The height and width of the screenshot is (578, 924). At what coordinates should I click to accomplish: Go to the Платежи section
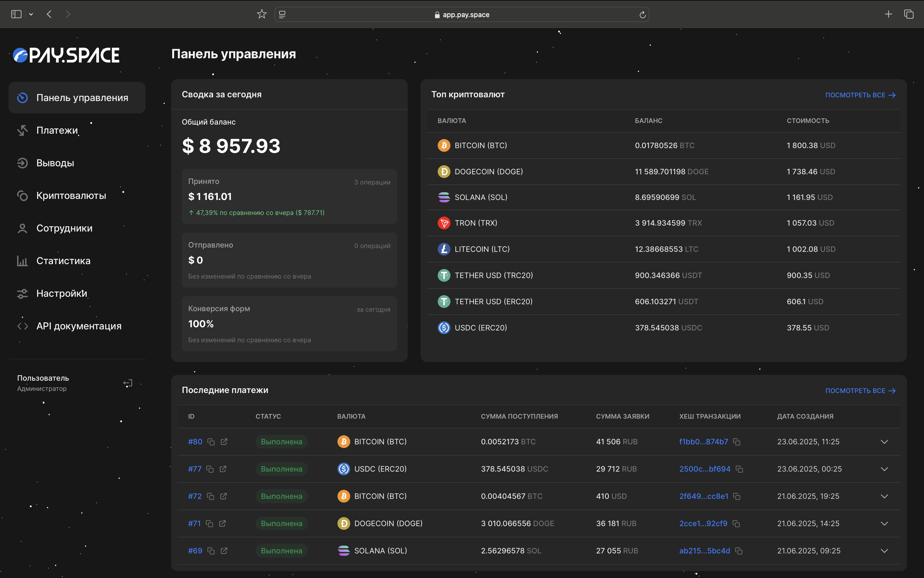pos(57,130)
